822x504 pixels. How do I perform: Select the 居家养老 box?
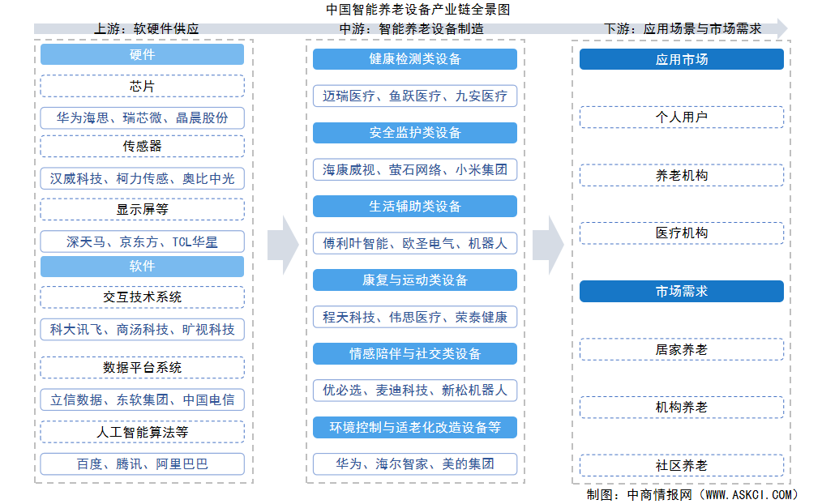pos(681,349)
